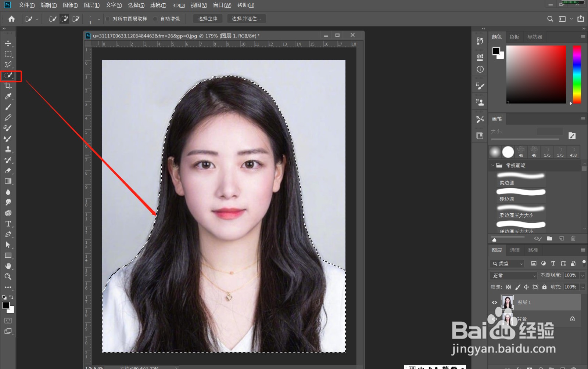Toggle Quick Mask mode in toolbar
The height and width of the screenshot is (369, 588).
tap(8, 321)
